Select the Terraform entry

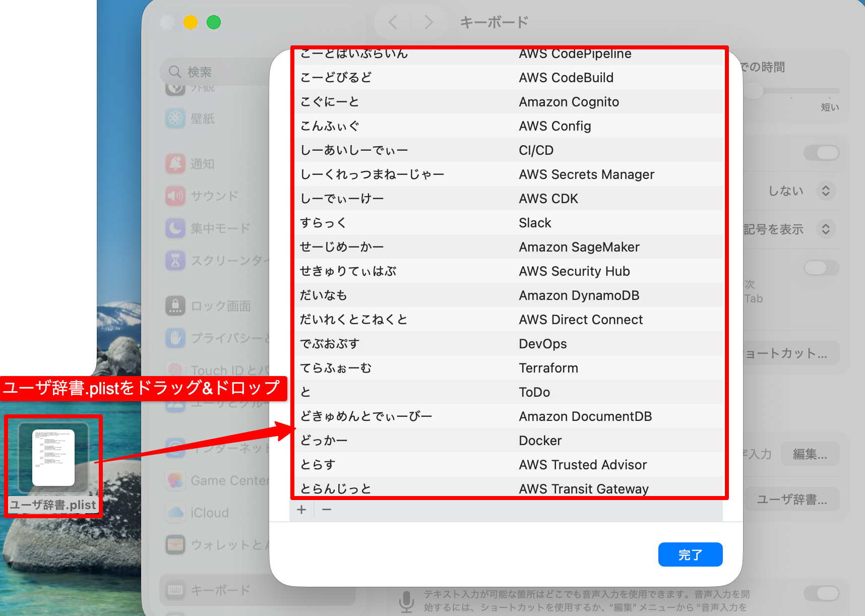[x=509, y=368]
